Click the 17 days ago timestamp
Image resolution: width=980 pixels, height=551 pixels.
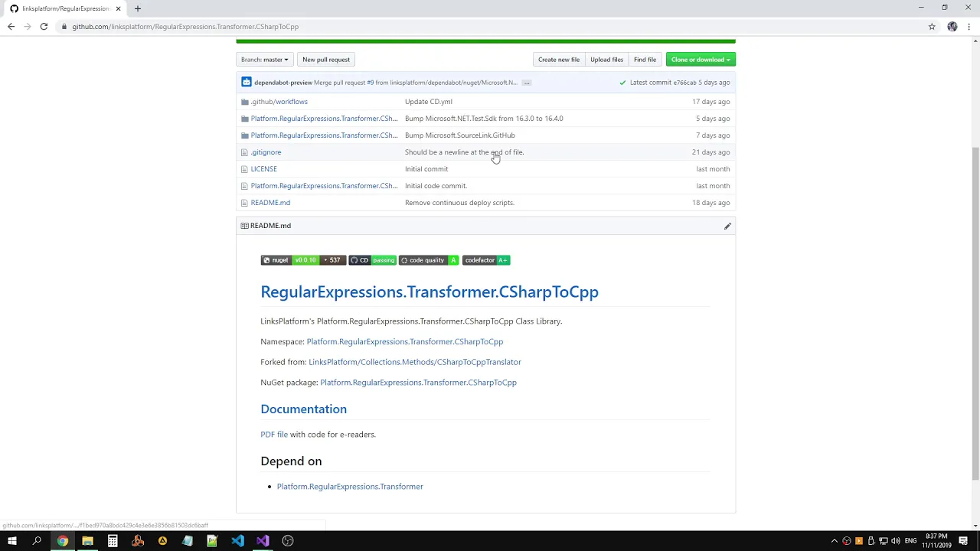pos(710,102)
